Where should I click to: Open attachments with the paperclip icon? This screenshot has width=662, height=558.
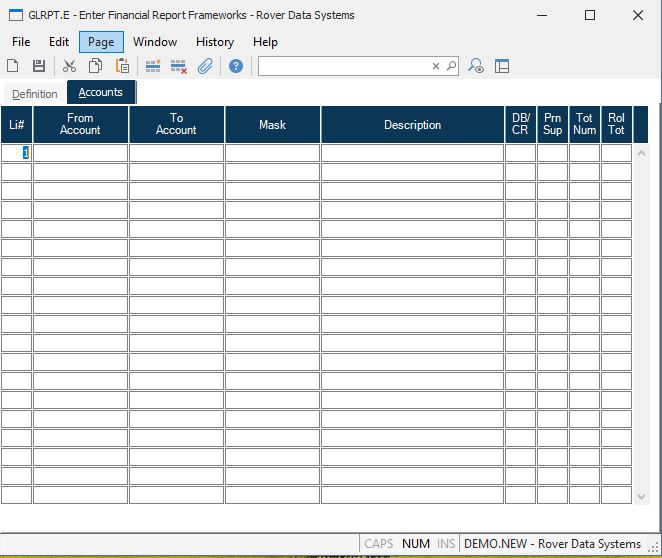tap(205, 66)
